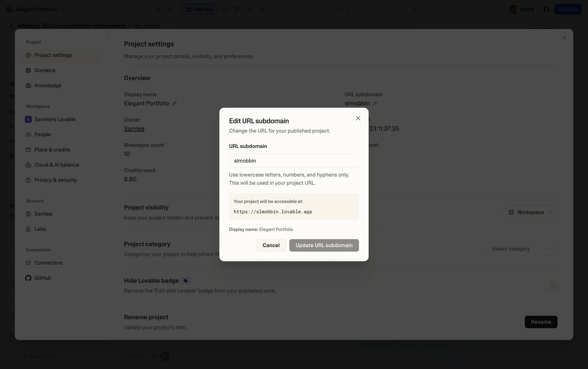Click the analytics chart icon in toolbar
The height and width of the screenshot is (369, 588).
coord(262,9)
